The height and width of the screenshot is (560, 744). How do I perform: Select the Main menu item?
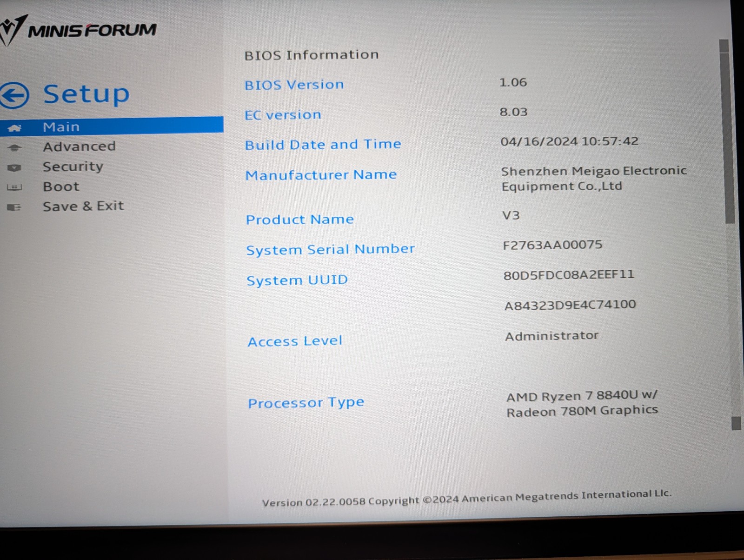112,126
